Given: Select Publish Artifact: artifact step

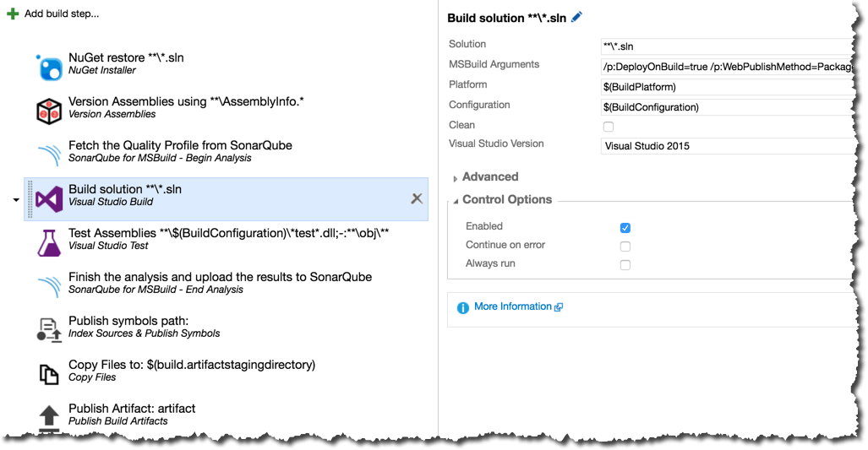Looking at the screenshot, I should (132, 409).
